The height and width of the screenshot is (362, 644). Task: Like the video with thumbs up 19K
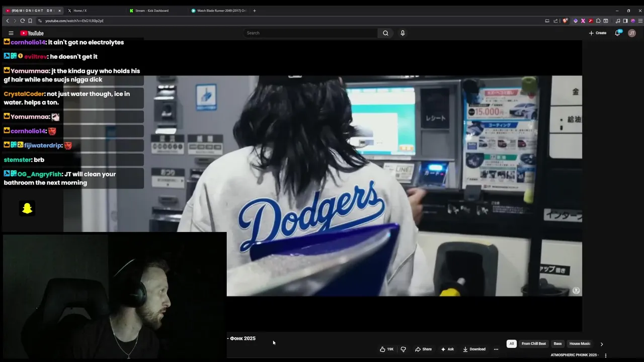387,349
